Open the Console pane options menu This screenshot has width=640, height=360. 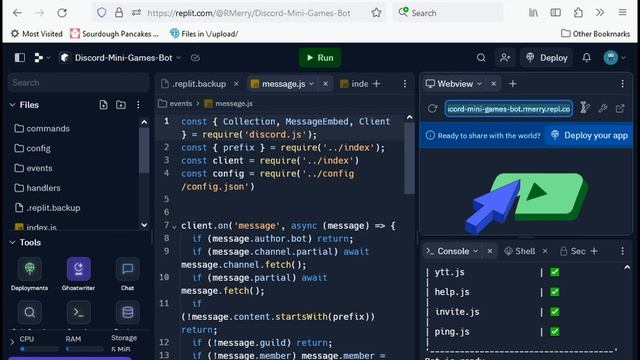pos(622,251)
